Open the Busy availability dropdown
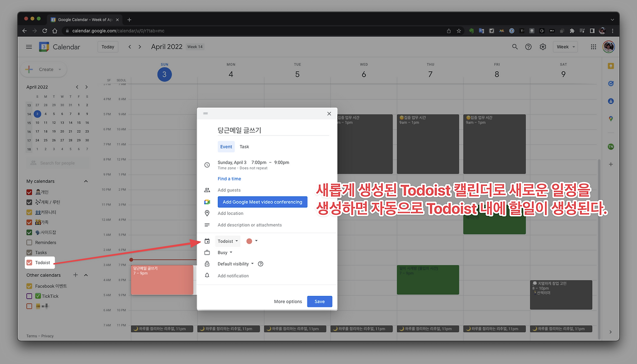 pos(225,253)
